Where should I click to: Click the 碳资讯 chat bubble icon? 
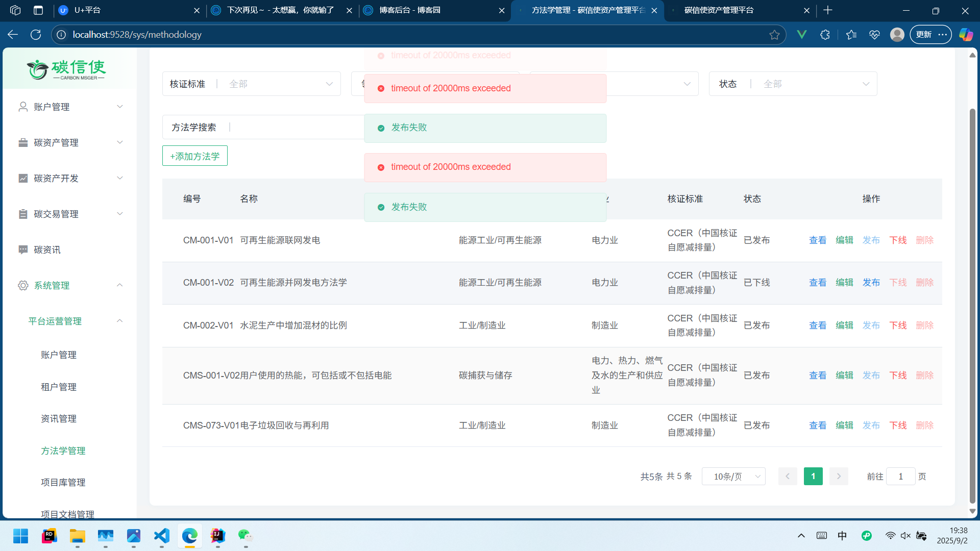(x=23, y=249)
